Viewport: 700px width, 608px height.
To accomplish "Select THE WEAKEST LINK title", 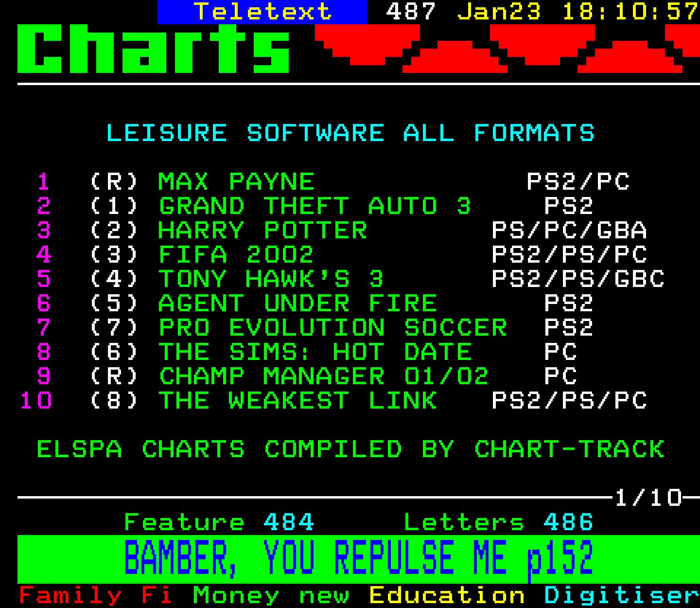I will point(297,401).
